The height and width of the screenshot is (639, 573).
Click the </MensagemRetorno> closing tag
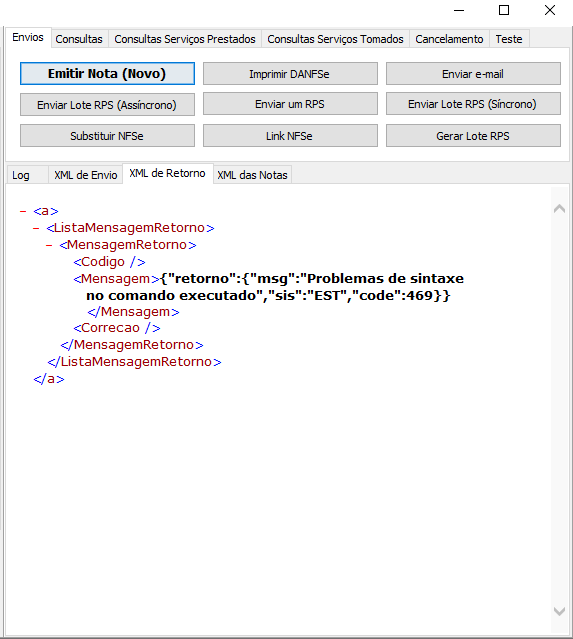click(x=132, y=345)
